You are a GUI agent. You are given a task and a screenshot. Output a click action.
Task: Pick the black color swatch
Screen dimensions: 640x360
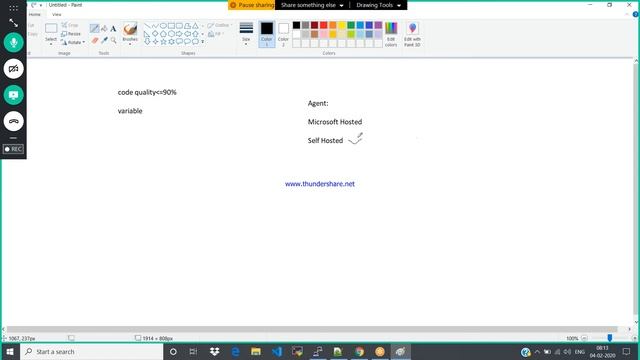pyautogui.click(x=296, y=25)
